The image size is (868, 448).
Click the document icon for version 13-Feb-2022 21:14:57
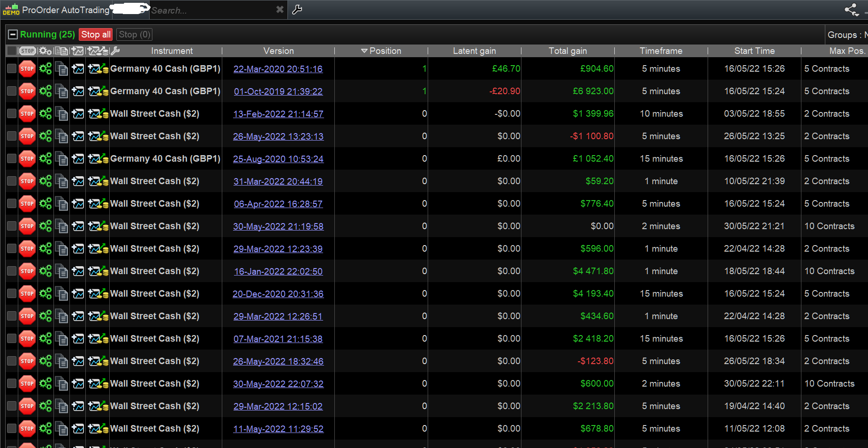[x=61, y=114]
